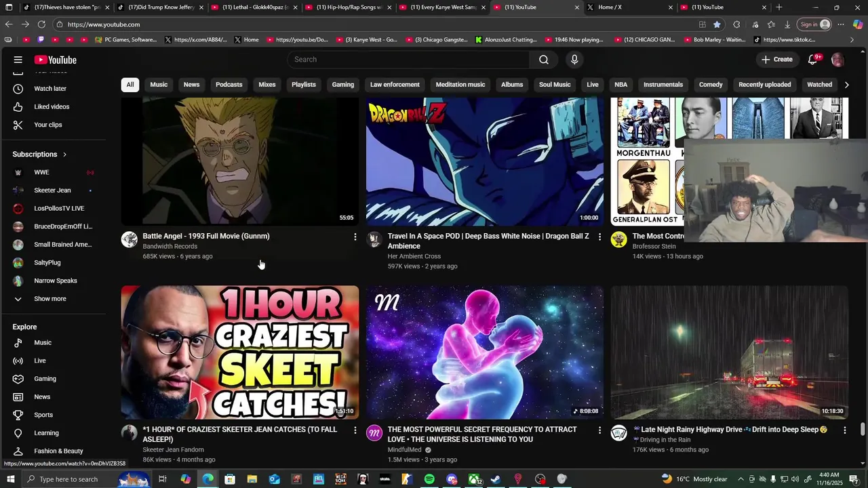
Task: Open Learning under Explore
Action: (x=46, y=433)
